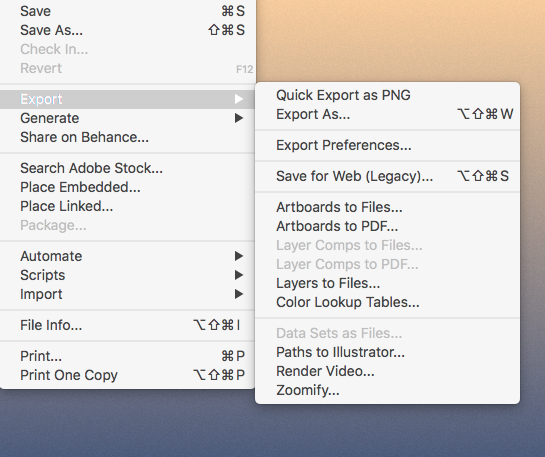Select Artboards to Files...
Screen dimensions: 545x457
388,207
